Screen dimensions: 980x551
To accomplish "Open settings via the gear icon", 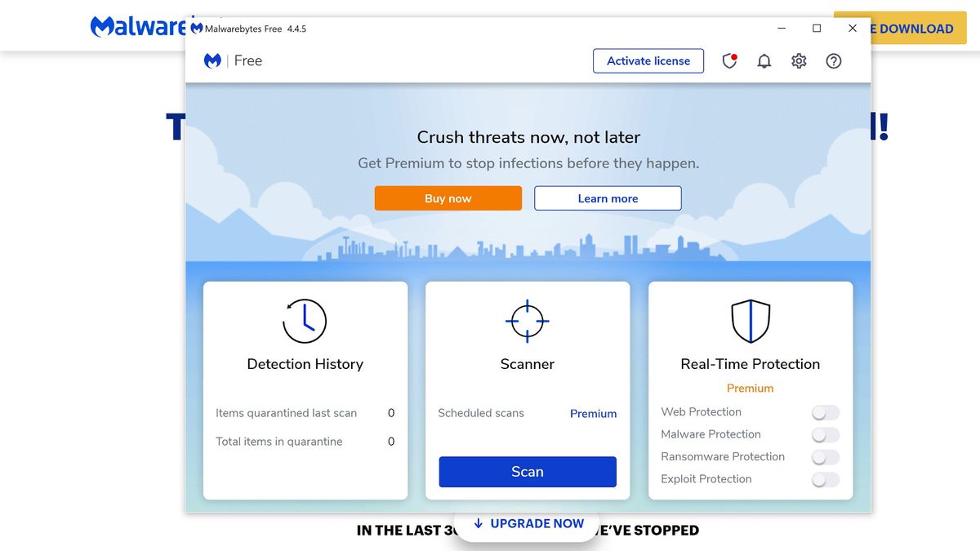I will (799, 60).
